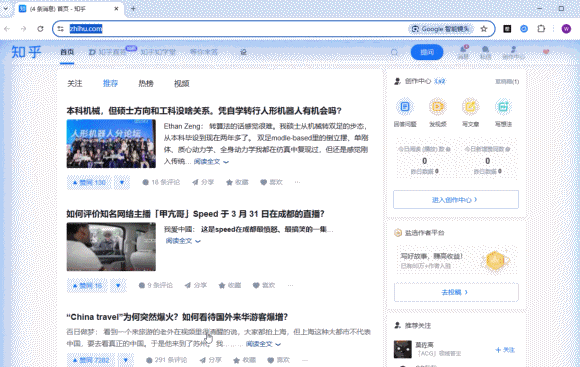
Task: Click the 写想法 idea icon
Action: coord(503,107)
